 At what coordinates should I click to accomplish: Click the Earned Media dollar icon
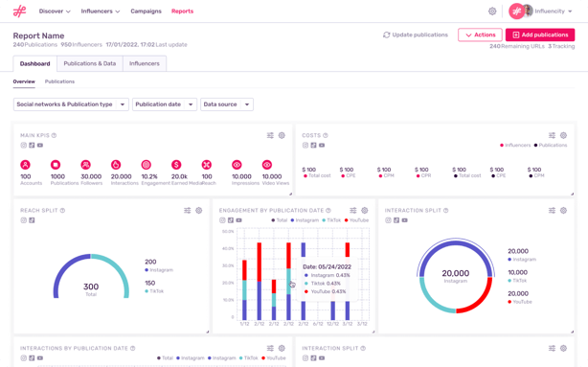click(176, 165)
